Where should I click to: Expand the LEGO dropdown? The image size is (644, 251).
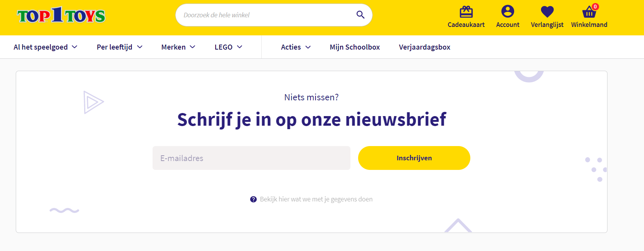pyautogui.click(x=228, y=47)
